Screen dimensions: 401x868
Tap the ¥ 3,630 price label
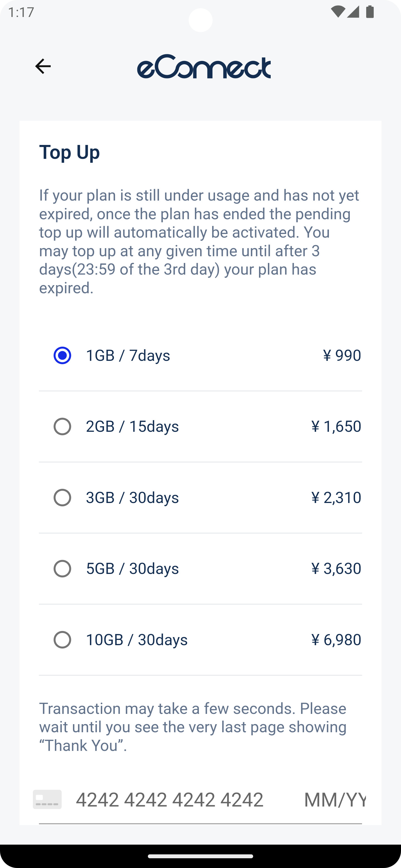point(336,568)
